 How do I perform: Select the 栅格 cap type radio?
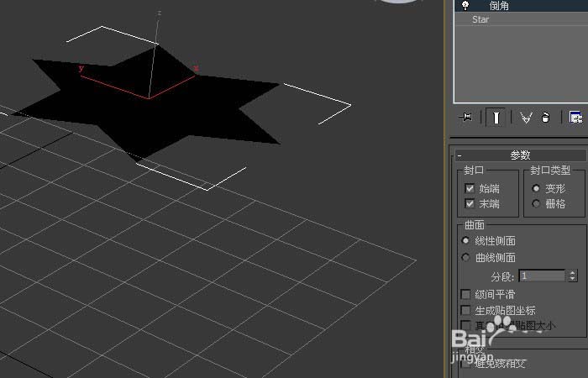point(536,203)
